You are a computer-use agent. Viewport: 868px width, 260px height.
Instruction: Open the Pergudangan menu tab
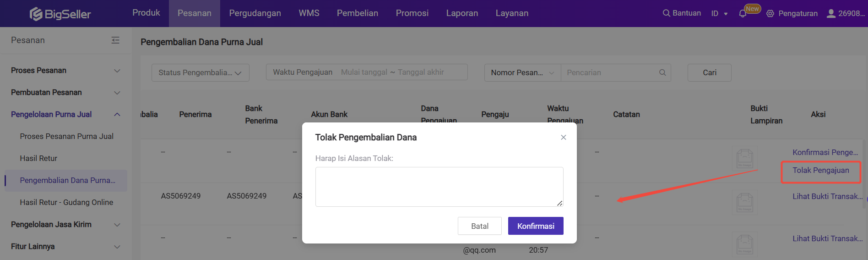click(x=255, y=13)
